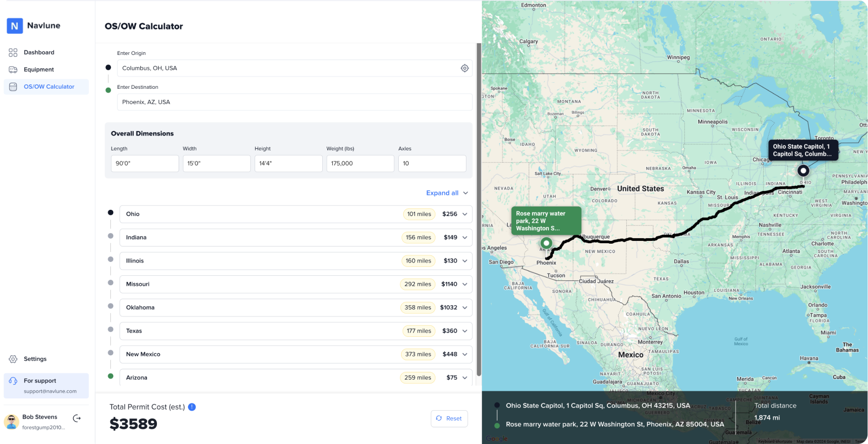
Task: Reset the calculator
Action: point(449,418)
